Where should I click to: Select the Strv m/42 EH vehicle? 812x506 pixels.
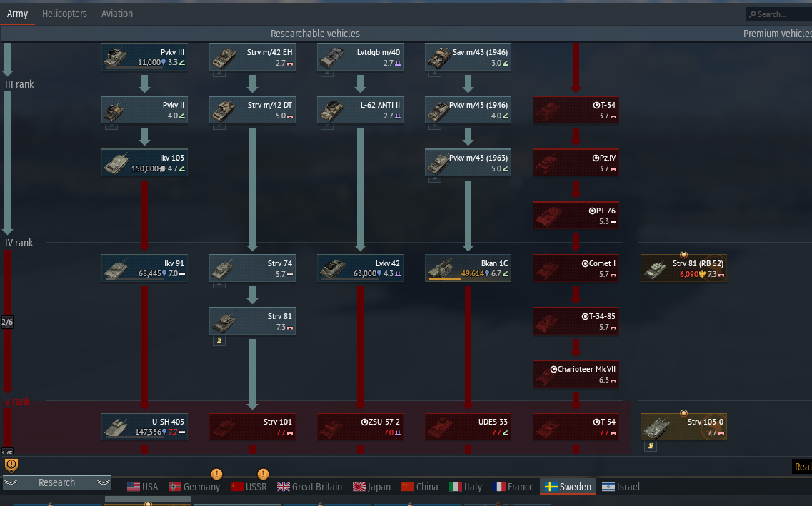point(252,57)
